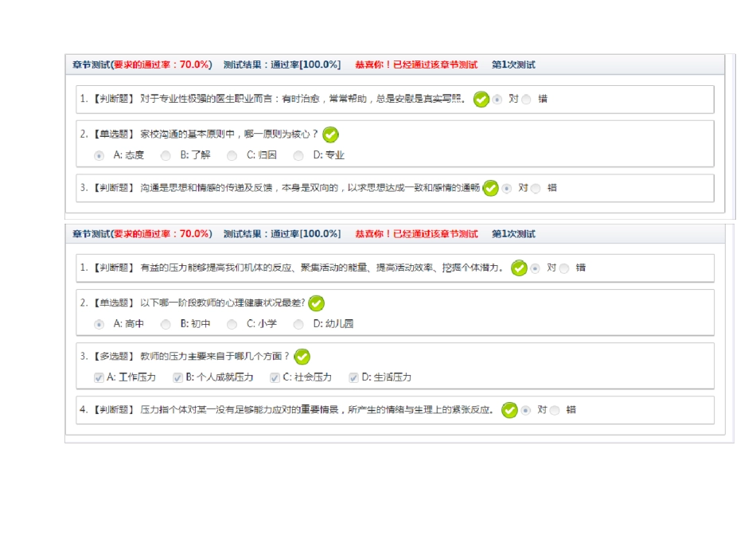Choose option A: 高中
The image size is (756, 535).
99,324
